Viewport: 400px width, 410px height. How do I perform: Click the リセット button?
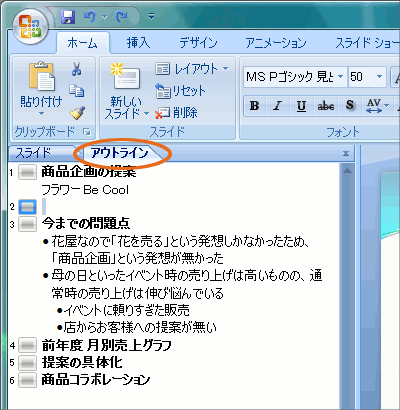(181, 91)
